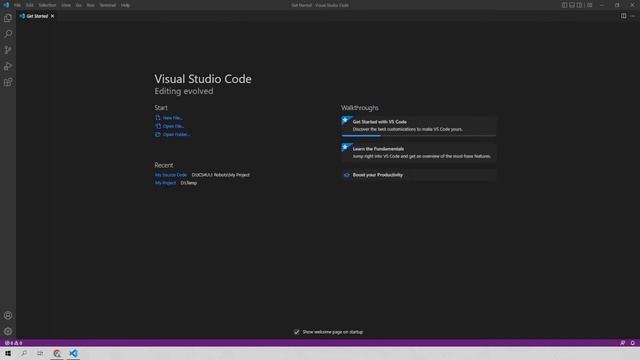Click the New File page icon
The height and width of the screenshot is (360, 640).
pyautogui.click(x=158, y=118)
